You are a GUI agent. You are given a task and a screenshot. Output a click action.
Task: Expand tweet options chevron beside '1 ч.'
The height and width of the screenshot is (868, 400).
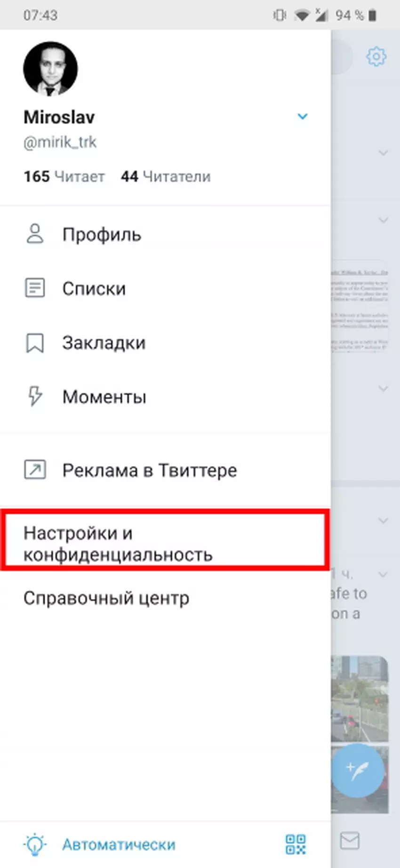click(384, 574)
